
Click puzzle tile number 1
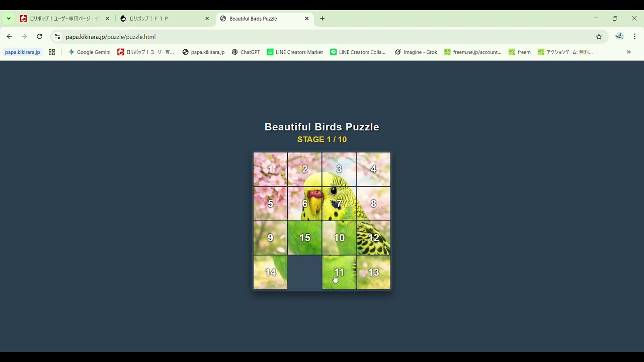[x=270, y=169]
